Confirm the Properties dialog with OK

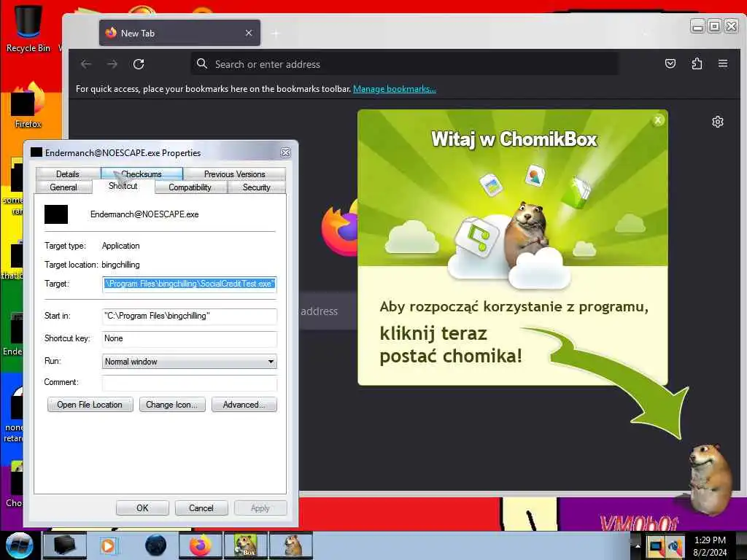click(142, 508)
